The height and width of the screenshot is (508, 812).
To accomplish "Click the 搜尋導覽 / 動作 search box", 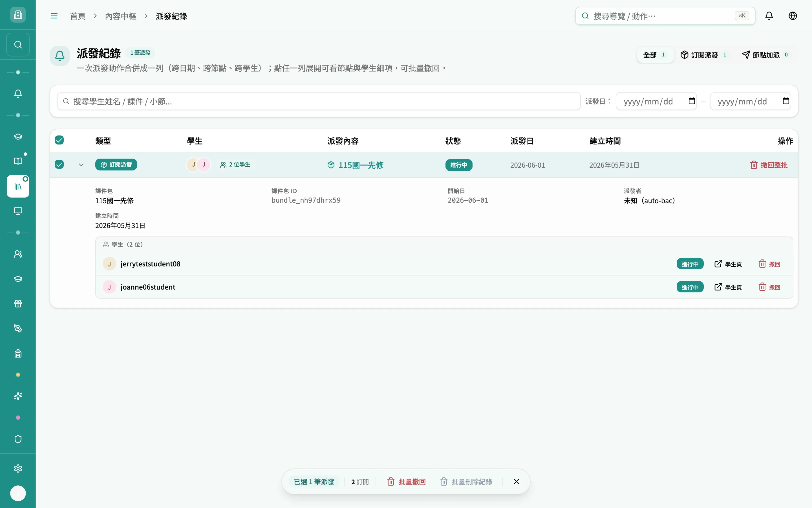I will [x=665, y=16].
